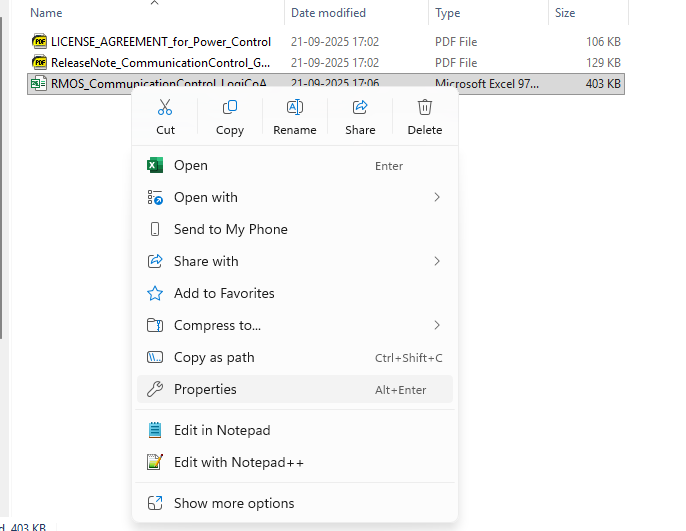The width and height of the screenshot is (686, 531).
Task: Select Send to My Phone
Action: [x=230, y=229]
